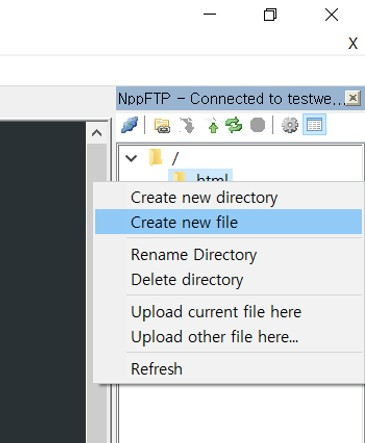Choose Delete directory from context menu

(228, 280)
